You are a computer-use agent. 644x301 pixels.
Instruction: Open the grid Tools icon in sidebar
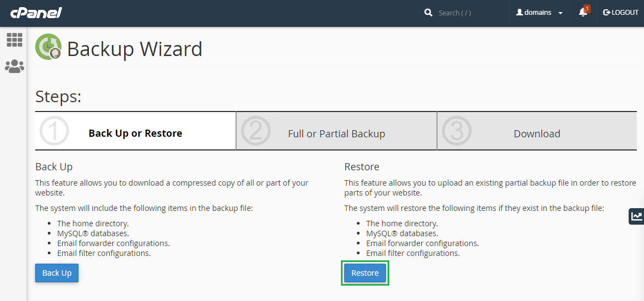point(14,40)
